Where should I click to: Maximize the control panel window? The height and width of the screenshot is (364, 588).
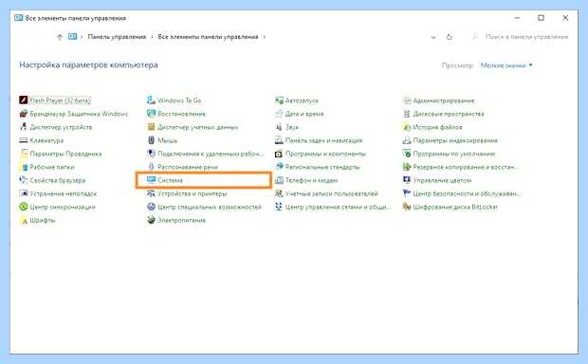[541, 18]
